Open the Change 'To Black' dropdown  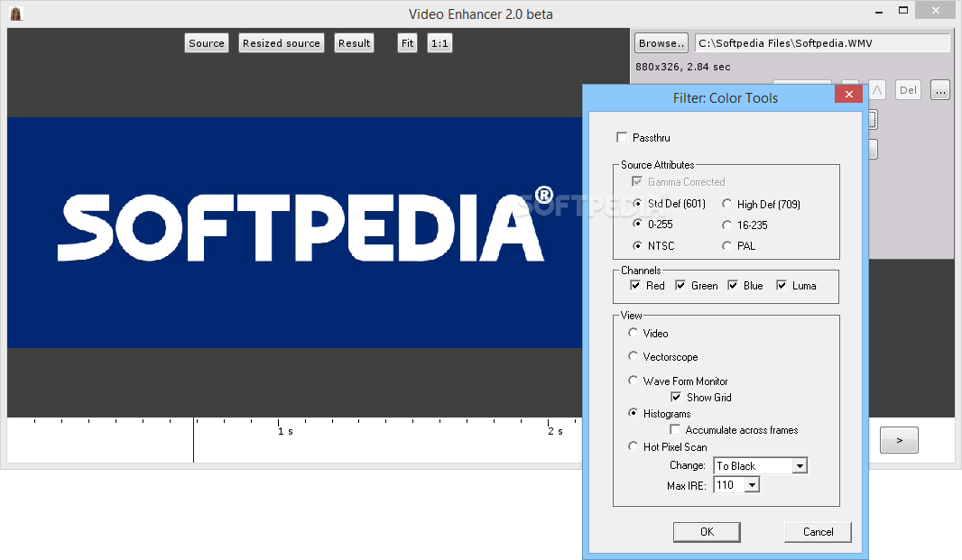(800, 466)
